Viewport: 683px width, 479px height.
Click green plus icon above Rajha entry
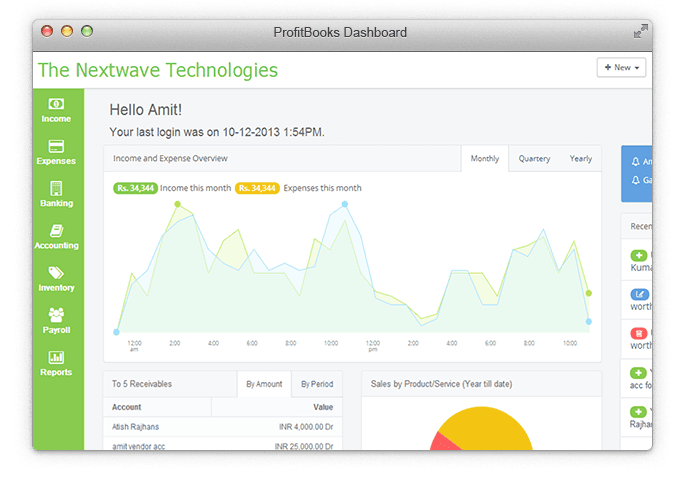point(638,412)
